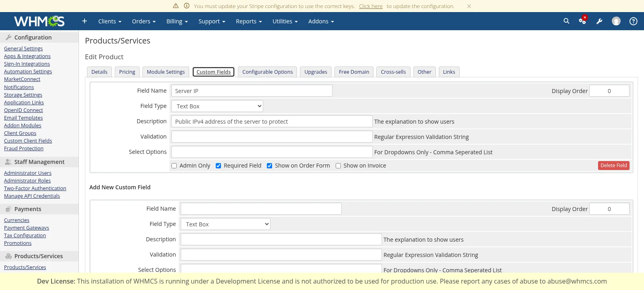This screenshot has height=290, width=644.
Task: Open Payment Gateways link
Action: click(x=27, y=228)
